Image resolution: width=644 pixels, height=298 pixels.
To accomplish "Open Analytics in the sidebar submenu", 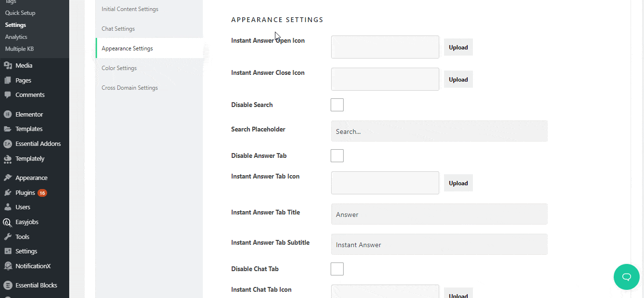I will pyautogui.click(x=16, y=37).
